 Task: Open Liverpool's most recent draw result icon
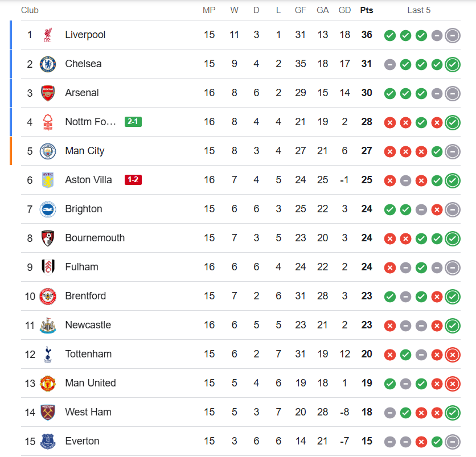point(452,35)
